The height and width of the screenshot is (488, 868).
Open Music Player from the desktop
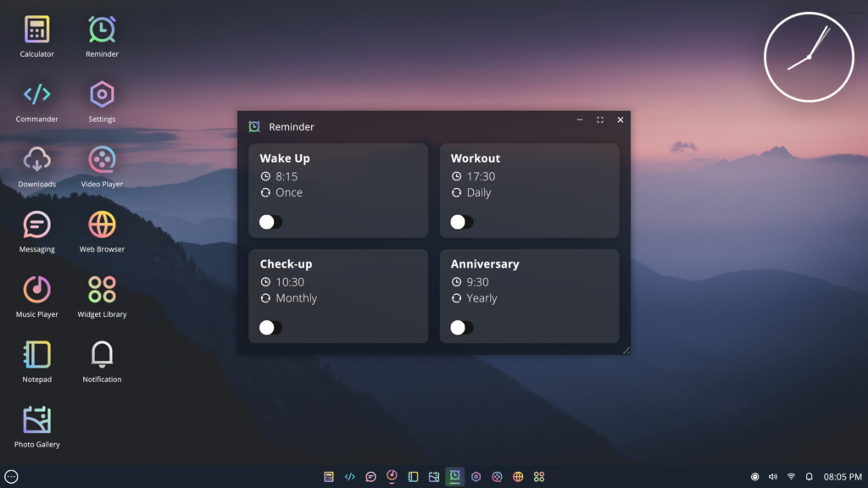[x=36, y=288]
